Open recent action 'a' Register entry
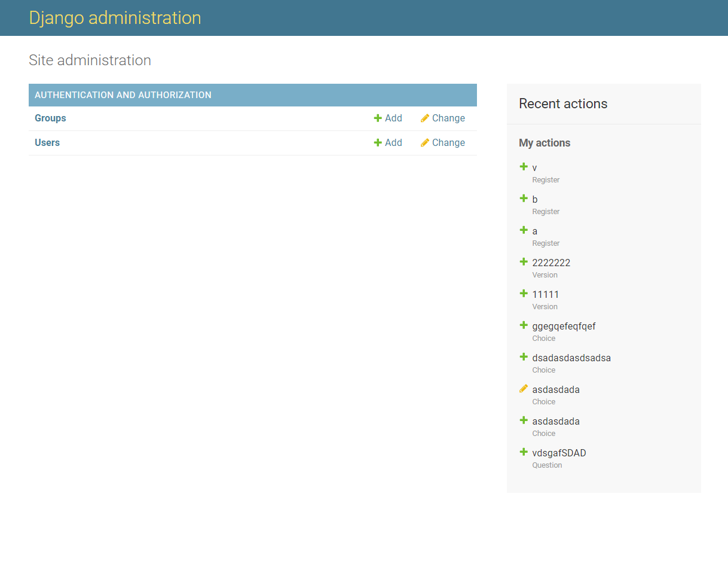This screenshot has width=728, height=561. [535, 231]
